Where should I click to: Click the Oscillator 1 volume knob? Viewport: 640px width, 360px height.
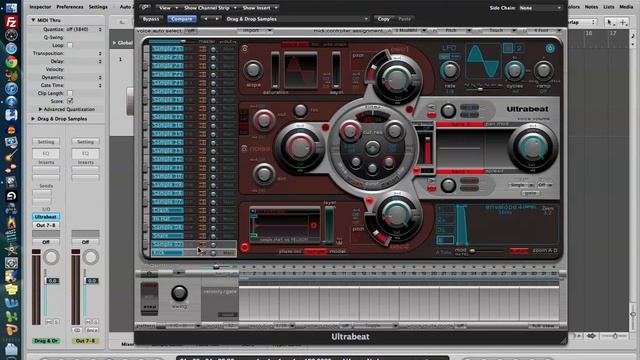point(396,78)
